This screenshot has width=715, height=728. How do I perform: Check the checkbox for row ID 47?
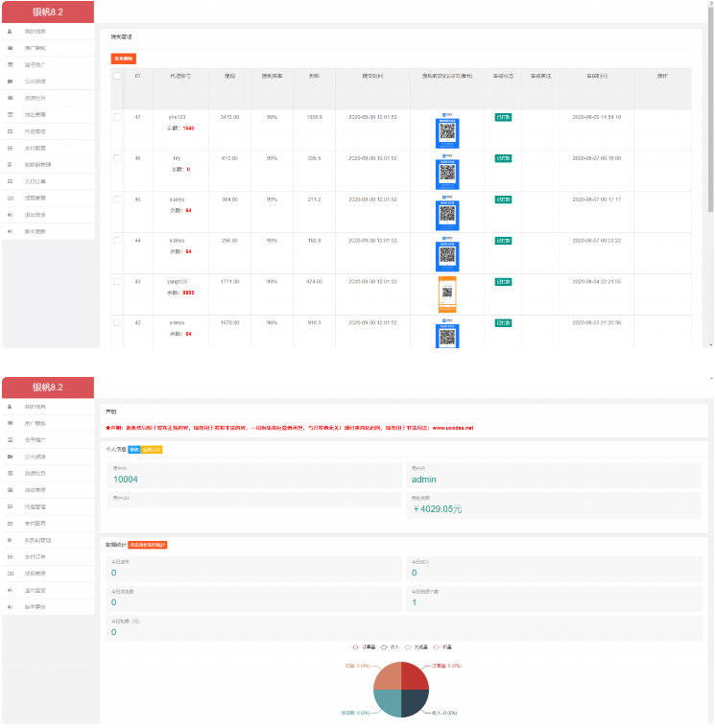[x=117, y=117]
